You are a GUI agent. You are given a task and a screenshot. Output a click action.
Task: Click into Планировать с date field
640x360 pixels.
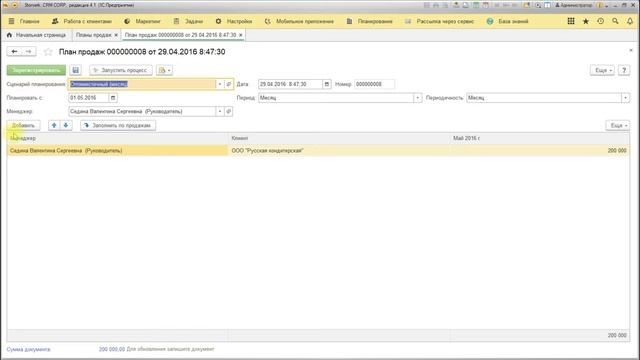pyautogui.click(x=89, y=98)
